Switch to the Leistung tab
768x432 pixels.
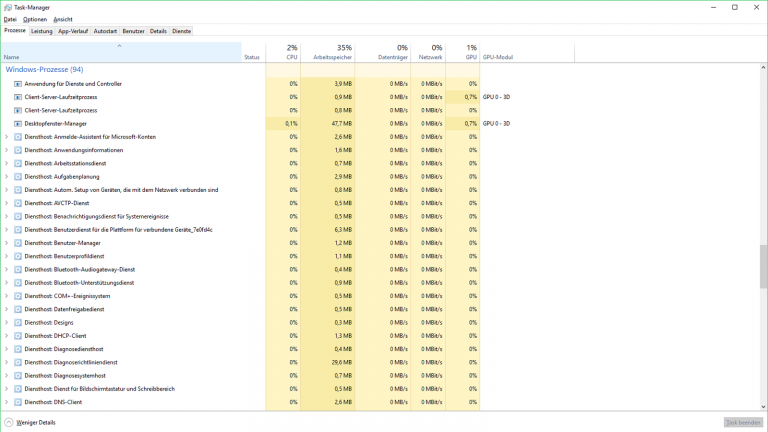[41, 31]
